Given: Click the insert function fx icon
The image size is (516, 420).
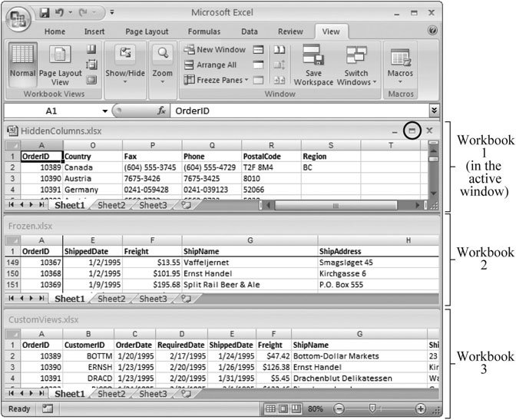Looking at the screenshot, I should [162, 111].
